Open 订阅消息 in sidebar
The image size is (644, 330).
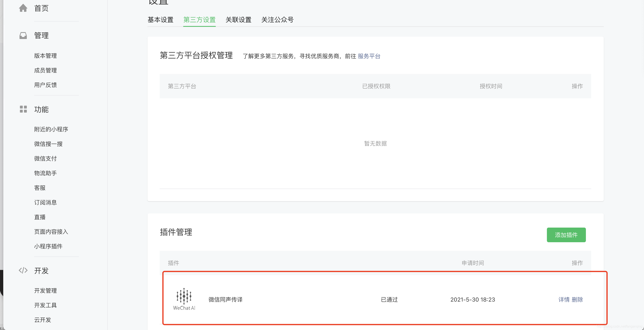46,203
